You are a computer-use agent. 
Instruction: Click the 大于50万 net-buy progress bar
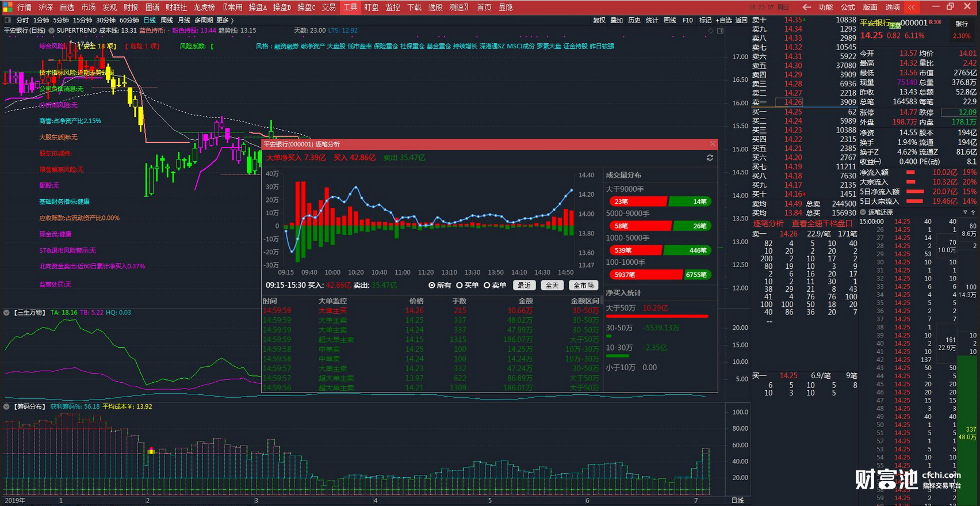tap(657, 316)
